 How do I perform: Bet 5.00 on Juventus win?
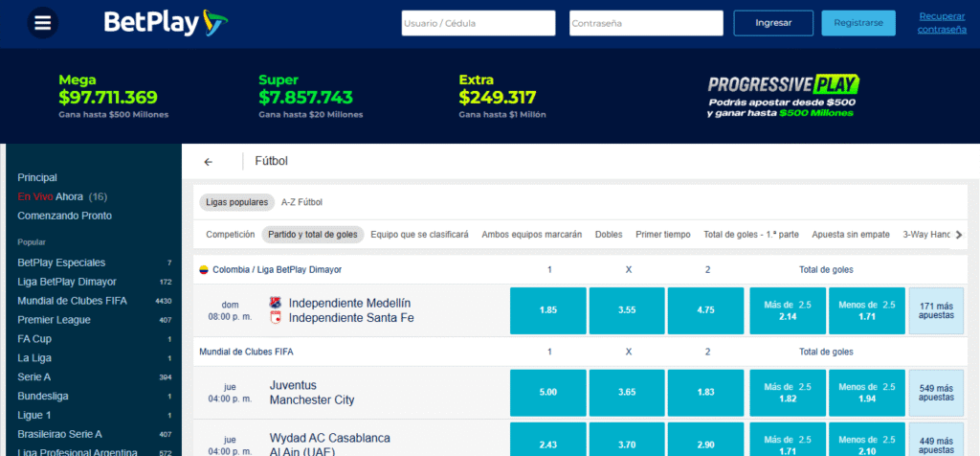point(548,393)
